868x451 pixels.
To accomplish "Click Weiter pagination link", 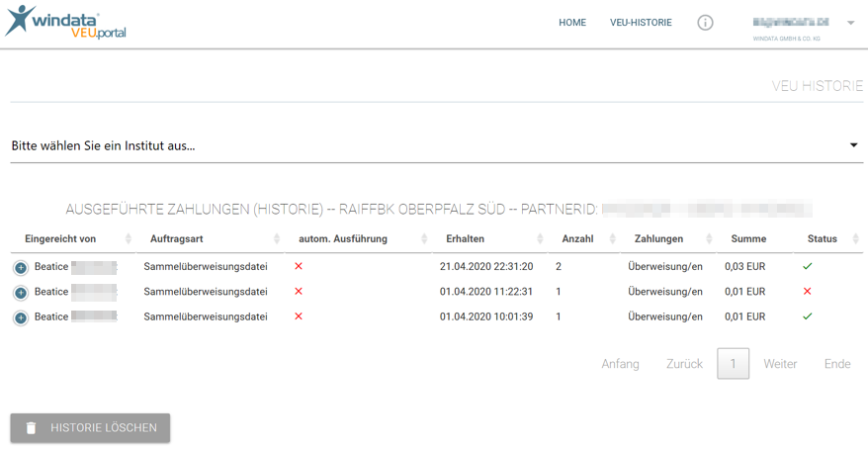I will 780,364.
